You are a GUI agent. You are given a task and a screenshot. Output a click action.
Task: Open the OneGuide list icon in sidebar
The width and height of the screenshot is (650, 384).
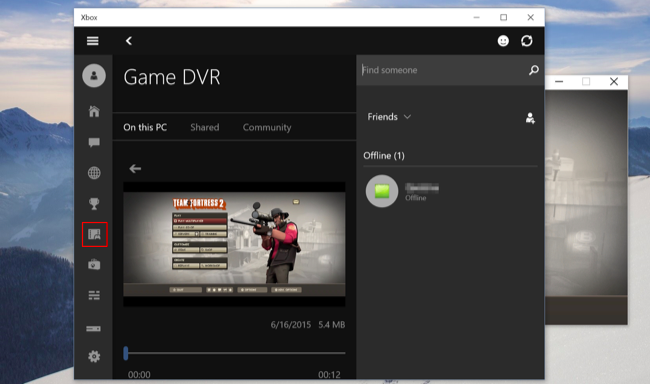tap(94, 295)
